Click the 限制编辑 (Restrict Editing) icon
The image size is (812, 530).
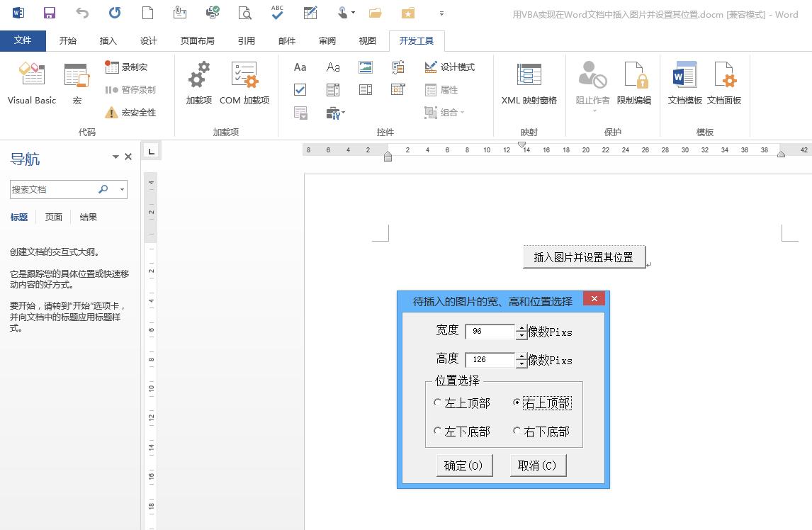634,81
